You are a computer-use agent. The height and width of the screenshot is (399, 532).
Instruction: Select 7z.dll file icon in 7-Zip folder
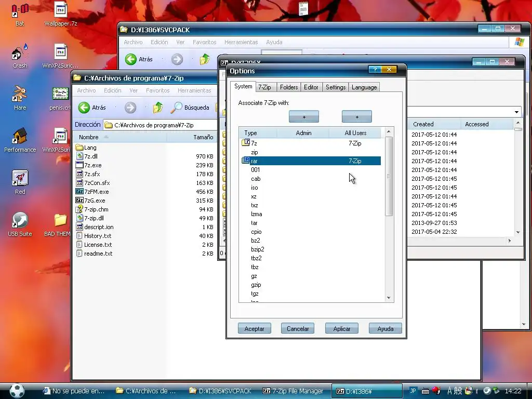pyautogui.click(x=79, y=156)
